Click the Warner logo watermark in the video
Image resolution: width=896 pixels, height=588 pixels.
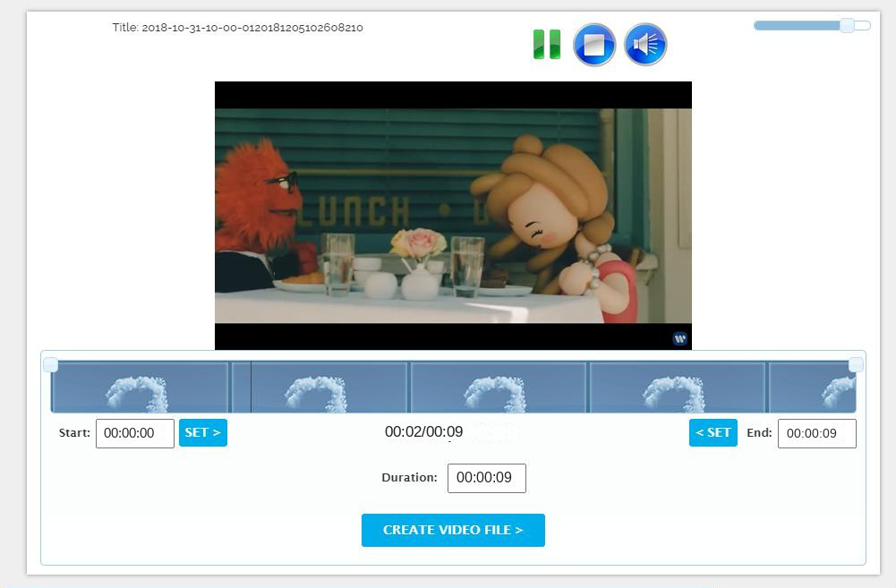point(680,339)
